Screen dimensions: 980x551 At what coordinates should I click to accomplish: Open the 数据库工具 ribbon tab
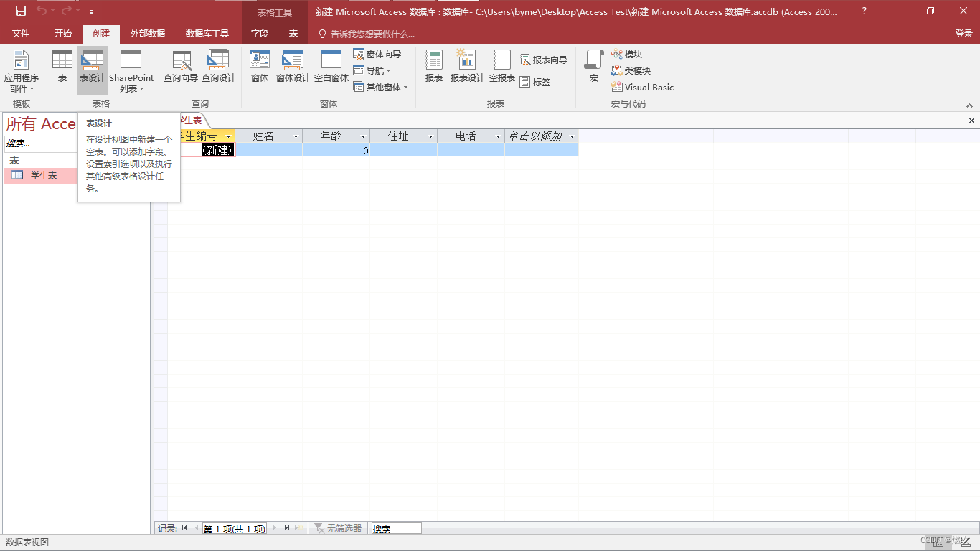click(x=207, y=34)
